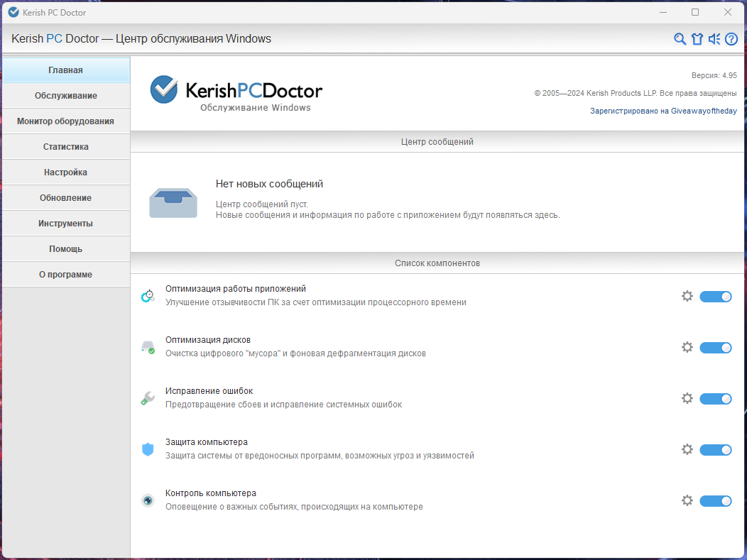Mute sounds with the speaker icon
Viewport: 747px width, 560px height.
coord(714,39)
